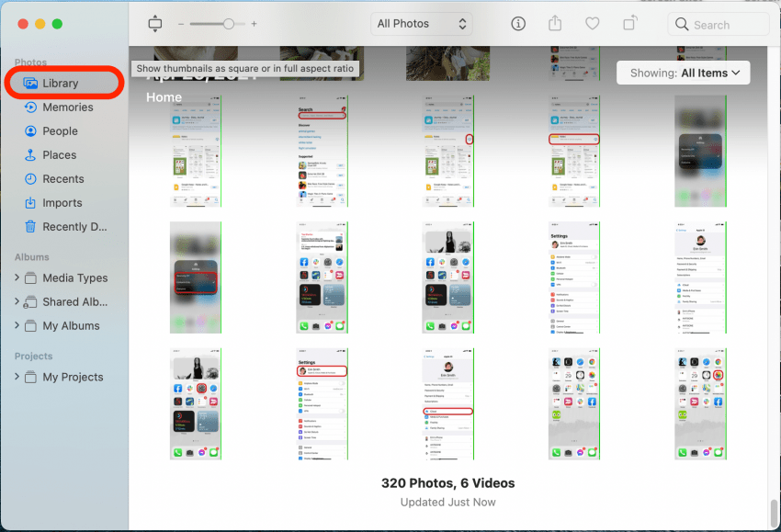Click the Search field

pos(719,25)
